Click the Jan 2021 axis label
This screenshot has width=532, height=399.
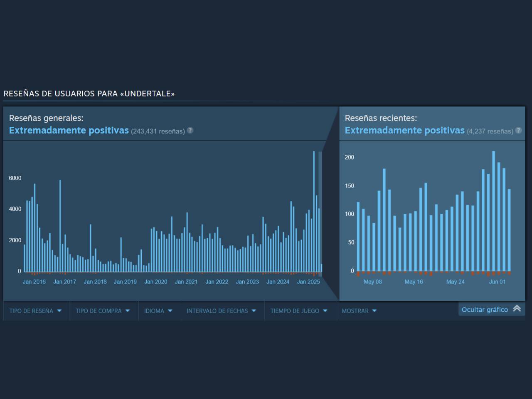pos(186,282)
